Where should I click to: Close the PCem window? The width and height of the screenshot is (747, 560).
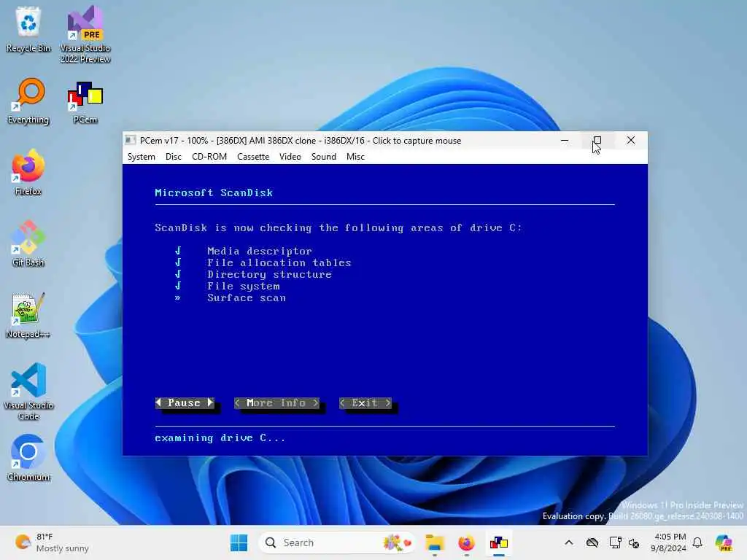pyautogui.click(x=631, y=141)
